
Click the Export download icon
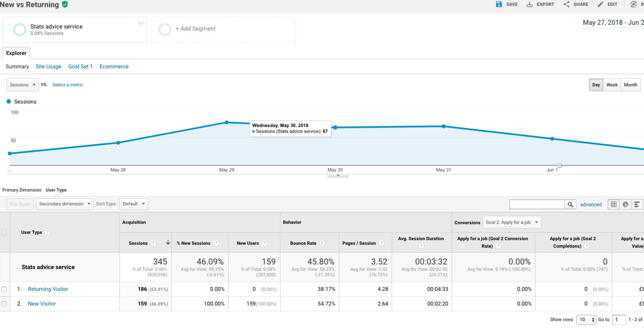coord(529,4)
